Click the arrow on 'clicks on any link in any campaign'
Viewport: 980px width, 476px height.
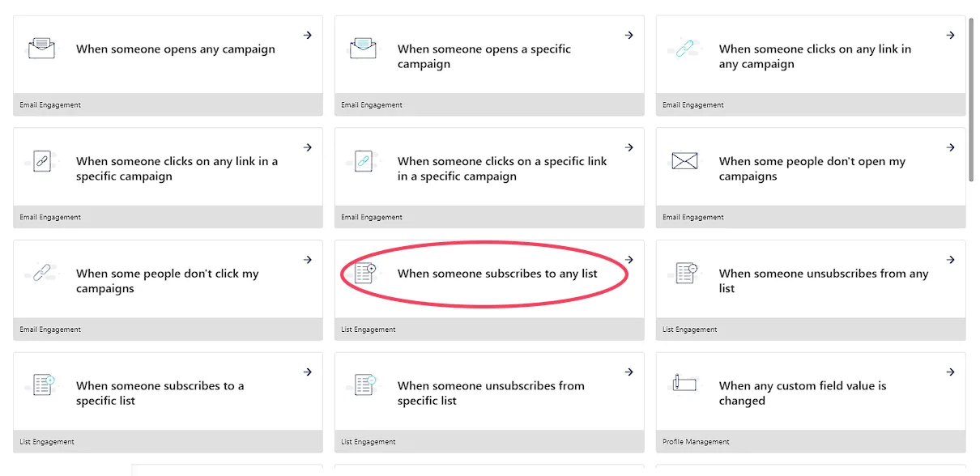pos(951,35)
